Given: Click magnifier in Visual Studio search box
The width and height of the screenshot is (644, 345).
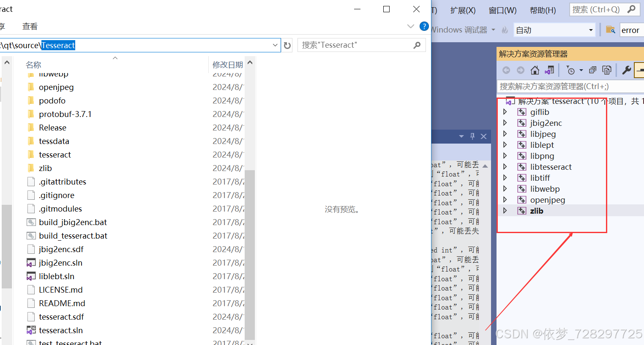Looking at the screenshot, I should click(631, 9).
